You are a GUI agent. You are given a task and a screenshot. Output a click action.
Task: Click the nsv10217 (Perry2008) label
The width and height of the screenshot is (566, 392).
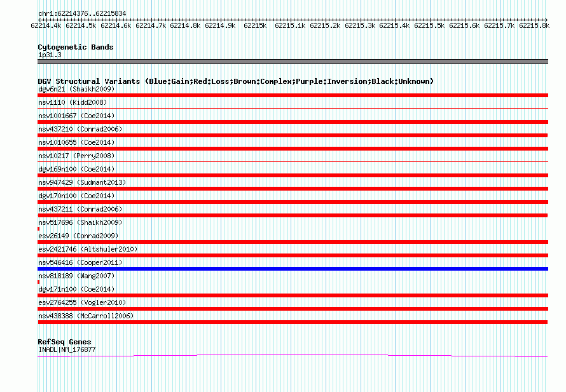click(76, 156)
